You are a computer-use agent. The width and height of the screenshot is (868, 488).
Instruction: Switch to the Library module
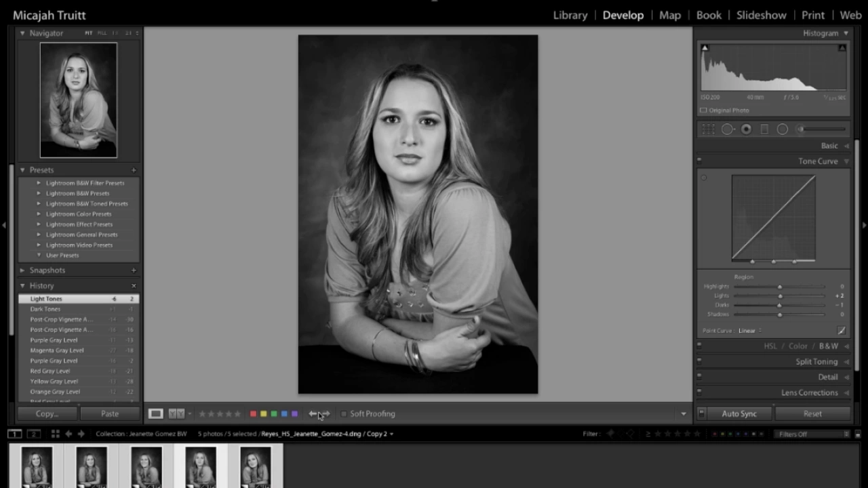point(570,15)
